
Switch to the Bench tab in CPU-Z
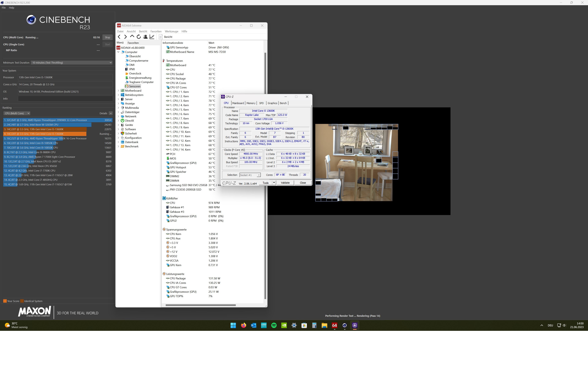(x=283, y=103)
